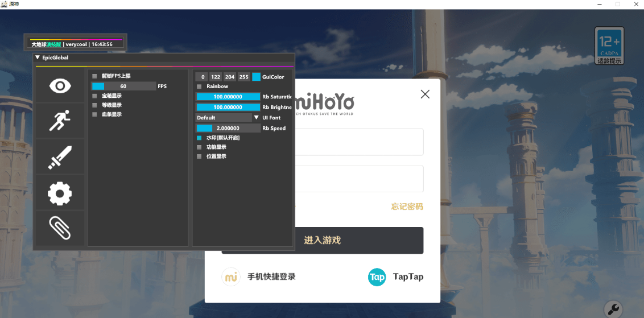
Task: Click the blue value field showing 204
Action: pos(230,77)
